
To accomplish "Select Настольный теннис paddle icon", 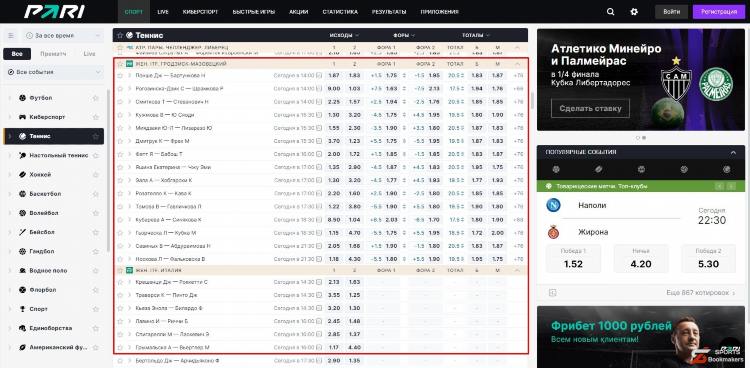I will click(x=22, y=156).
